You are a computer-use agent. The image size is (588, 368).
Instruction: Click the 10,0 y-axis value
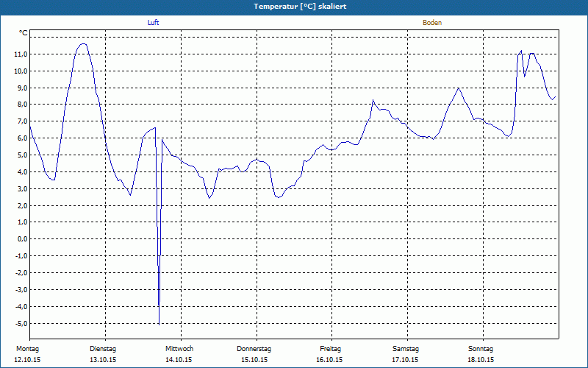(21, 71)
